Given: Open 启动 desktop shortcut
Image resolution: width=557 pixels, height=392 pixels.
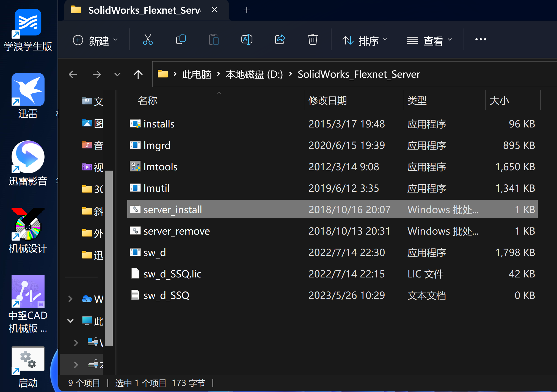Looking at the screenshot, I should click(x=28, y=368).
